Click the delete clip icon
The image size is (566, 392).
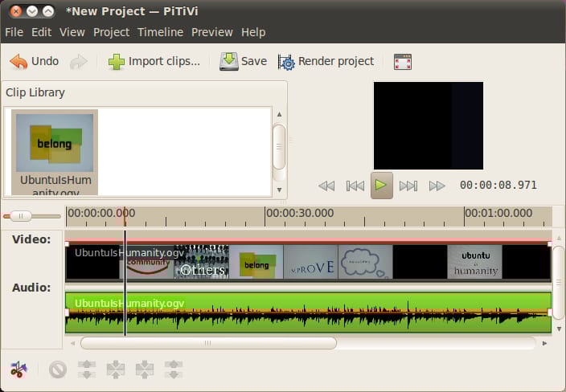pos(57,370)
